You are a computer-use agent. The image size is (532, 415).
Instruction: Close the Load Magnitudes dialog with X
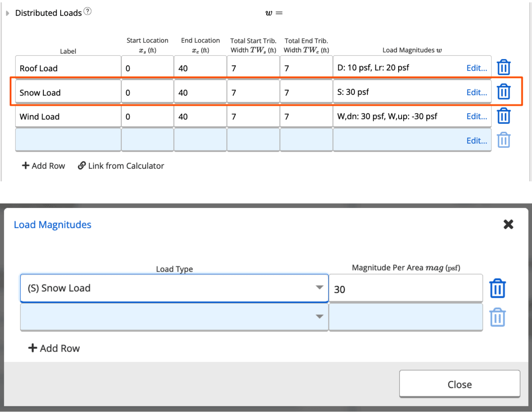(508, 224)
